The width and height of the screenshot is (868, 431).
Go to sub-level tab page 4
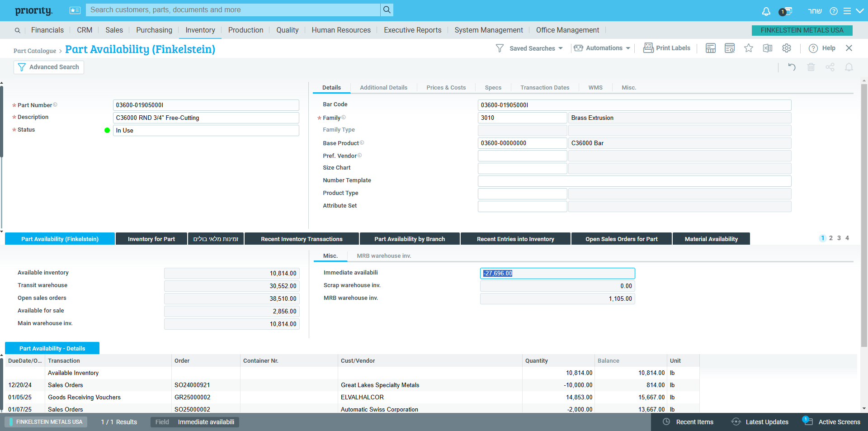coord(847,238)
